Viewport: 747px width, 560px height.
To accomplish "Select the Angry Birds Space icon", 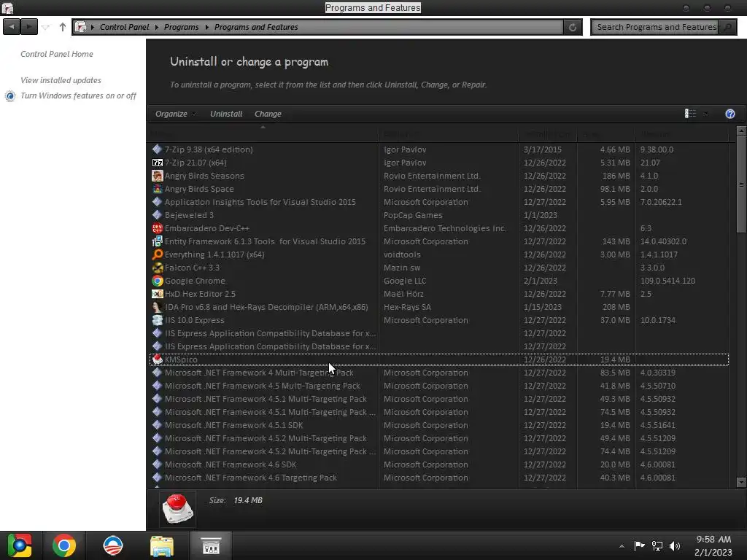I will tap(158, 189).
